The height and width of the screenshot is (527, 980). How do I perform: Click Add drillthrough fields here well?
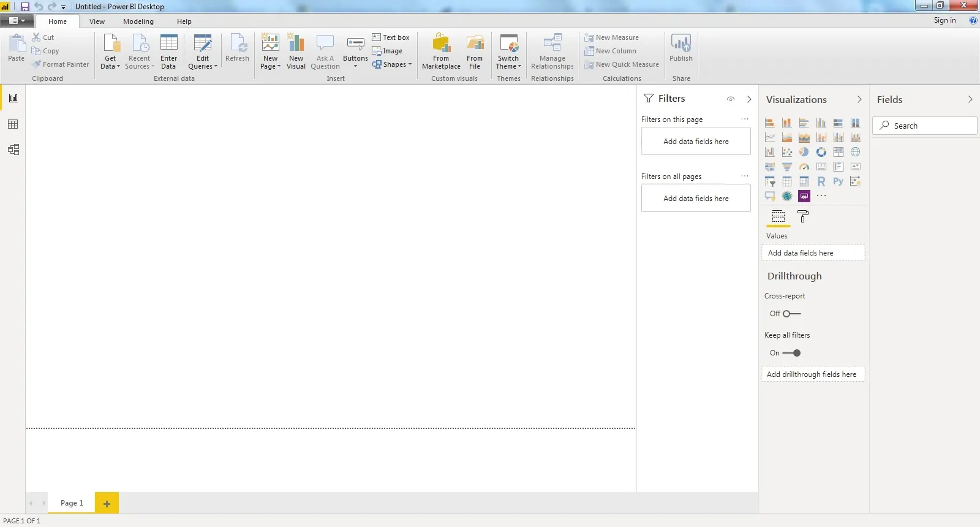(x=813, y=374)
